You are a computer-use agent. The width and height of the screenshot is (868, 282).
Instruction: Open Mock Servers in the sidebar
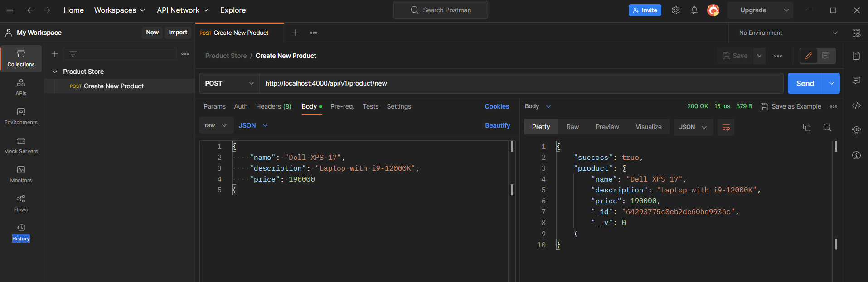21,145
